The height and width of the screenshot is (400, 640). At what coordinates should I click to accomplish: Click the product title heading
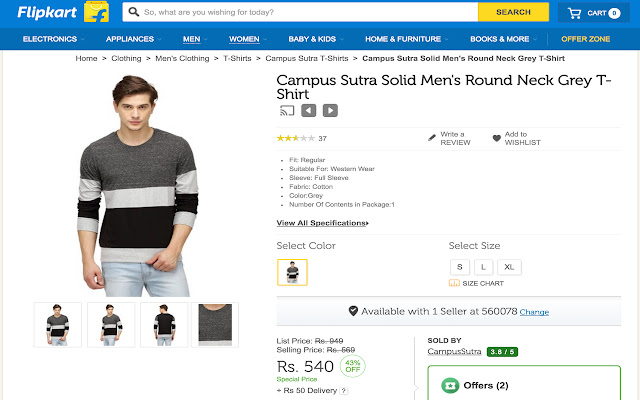tap(444, 87)
